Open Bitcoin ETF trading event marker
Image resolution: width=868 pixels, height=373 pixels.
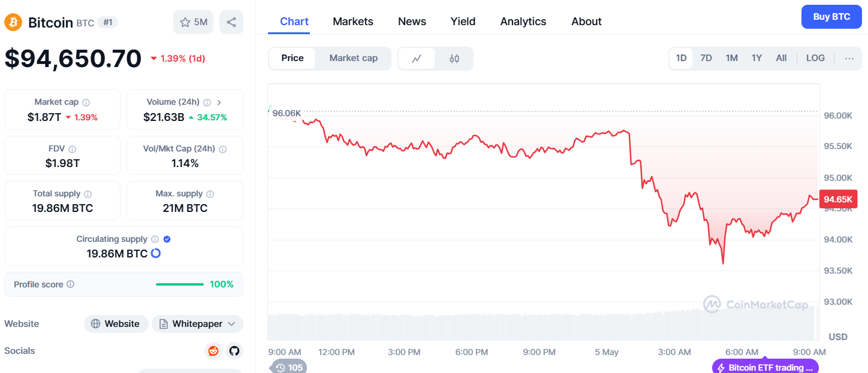(765, 367)
